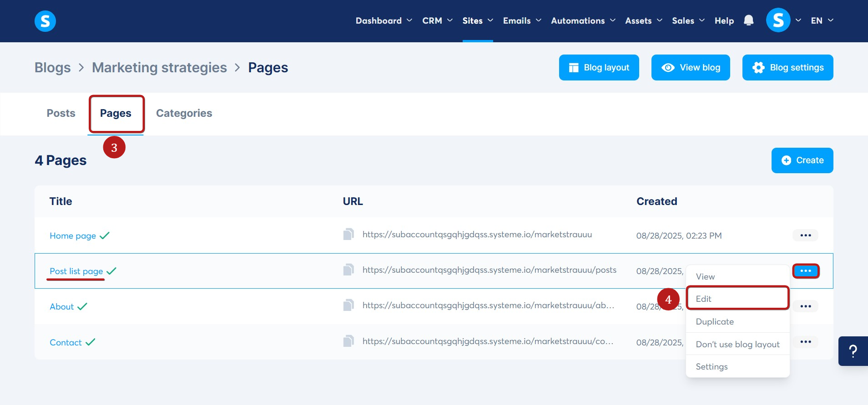868x405 pixels.
Task: Copy the Contact page URL icon
Action: [348, 341]
